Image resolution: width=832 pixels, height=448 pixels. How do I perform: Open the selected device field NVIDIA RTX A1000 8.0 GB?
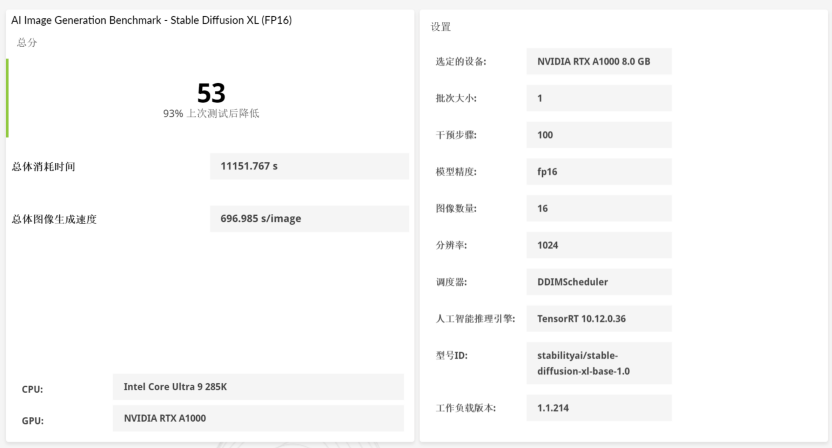tap(598, 62)
